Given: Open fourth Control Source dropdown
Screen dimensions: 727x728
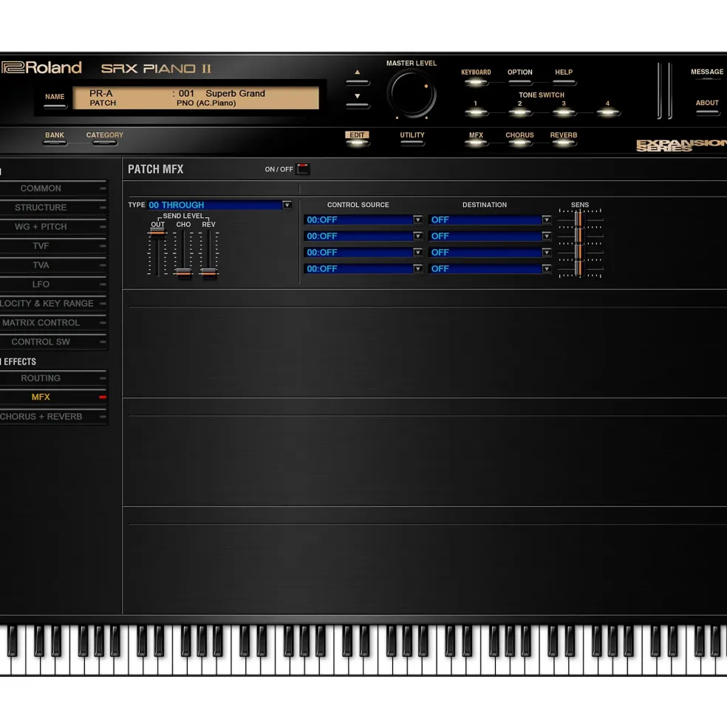Looking at the screenshot, I should [417, 268].
